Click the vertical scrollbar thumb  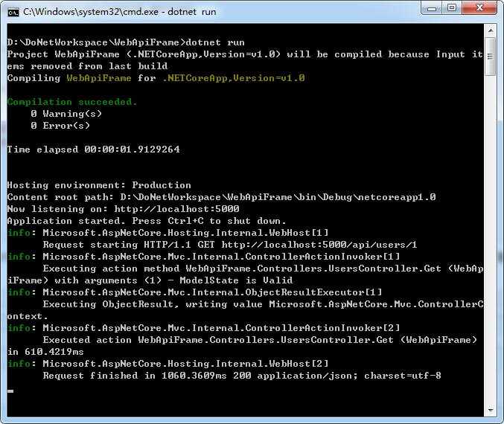[491, 57]
